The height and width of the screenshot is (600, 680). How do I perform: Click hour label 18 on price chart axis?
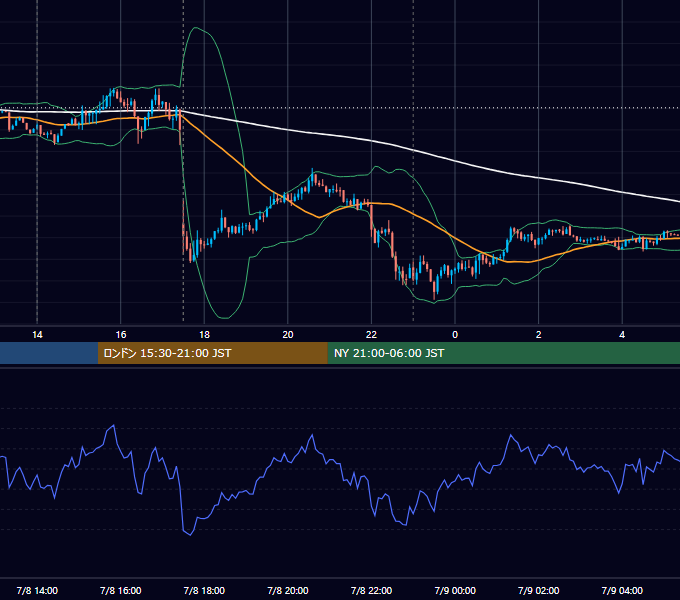coord(204,335)
